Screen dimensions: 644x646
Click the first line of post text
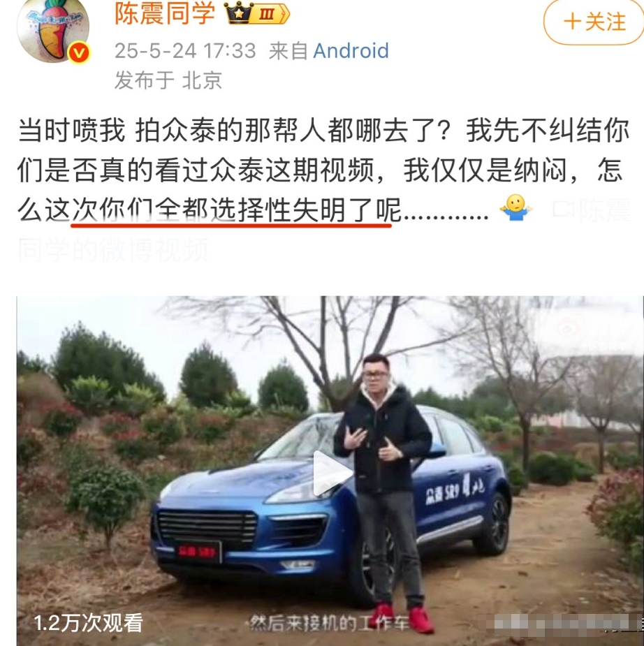pos(323,130)
